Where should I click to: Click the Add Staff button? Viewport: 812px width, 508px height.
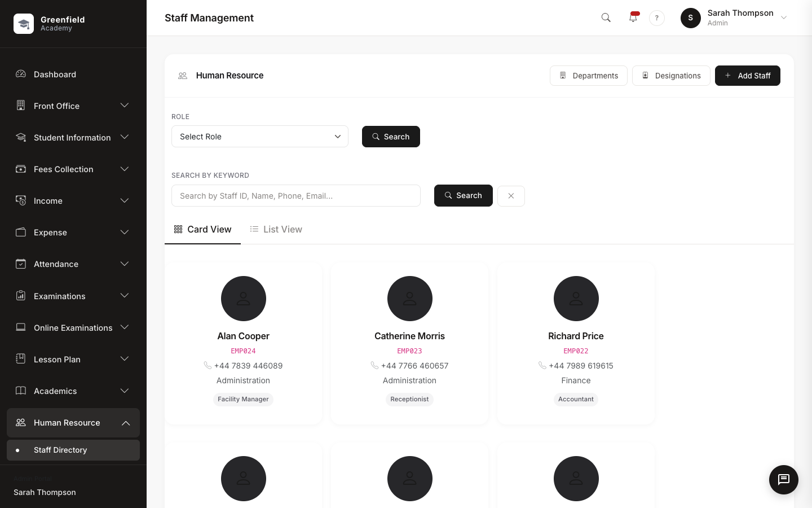tap(748, 76)
